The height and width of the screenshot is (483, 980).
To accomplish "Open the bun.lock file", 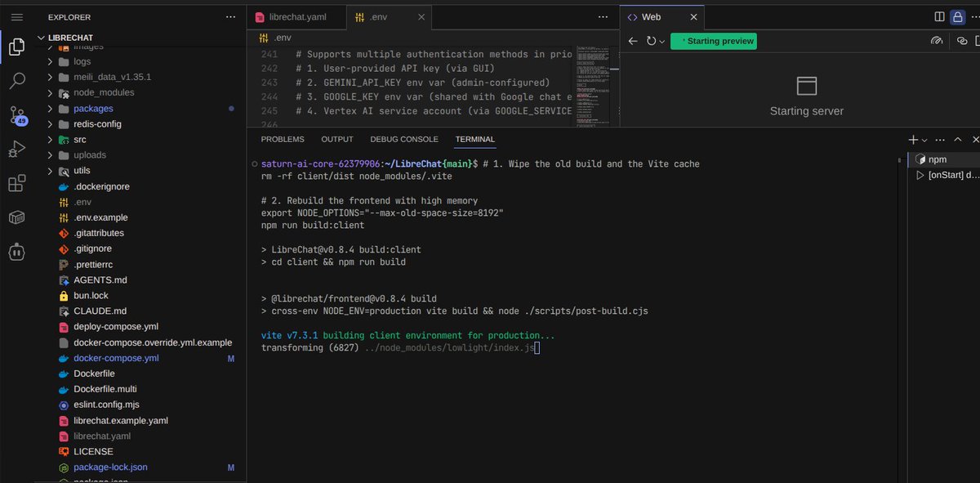I will 91,295.
